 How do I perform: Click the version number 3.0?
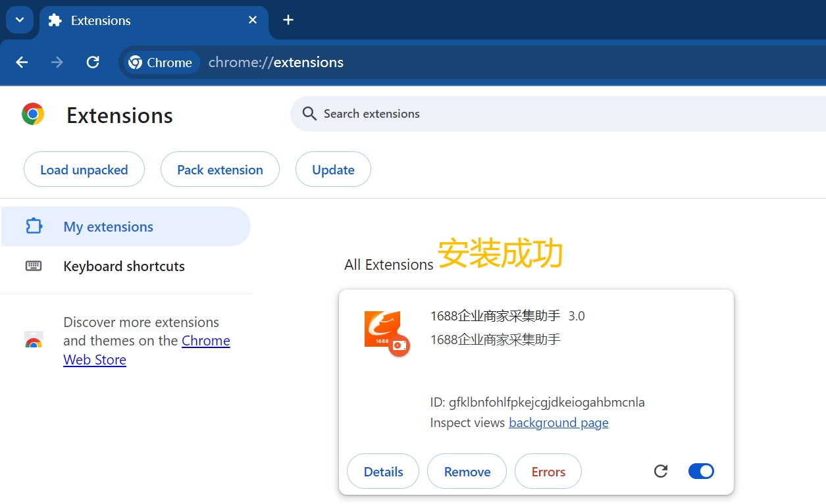point(577,316)
